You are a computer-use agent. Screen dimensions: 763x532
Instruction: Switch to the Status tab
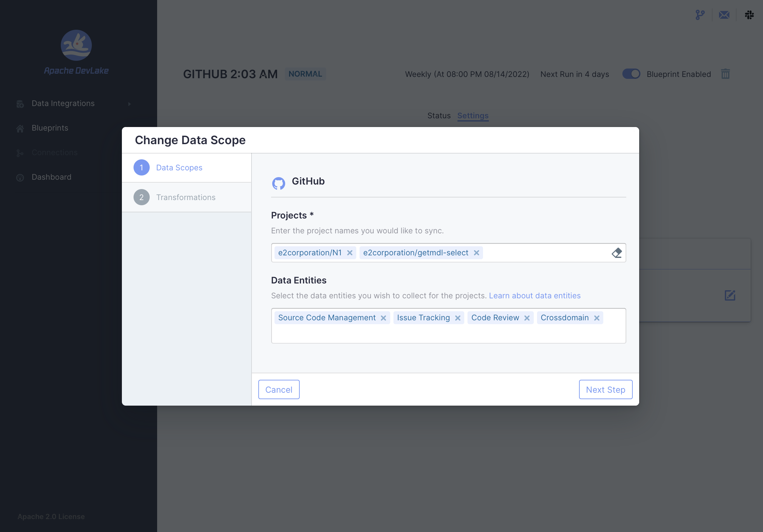[x=439, y=116]
